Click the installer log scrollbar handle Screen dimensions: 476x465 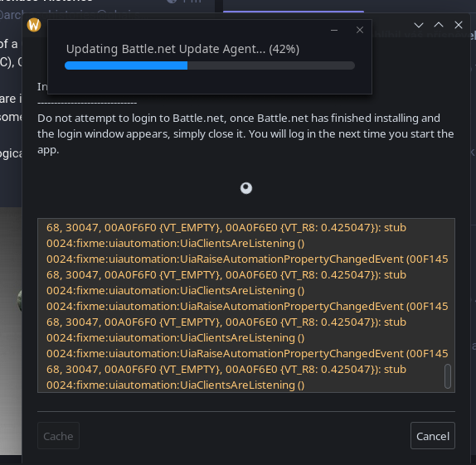(x=448, y=376)
